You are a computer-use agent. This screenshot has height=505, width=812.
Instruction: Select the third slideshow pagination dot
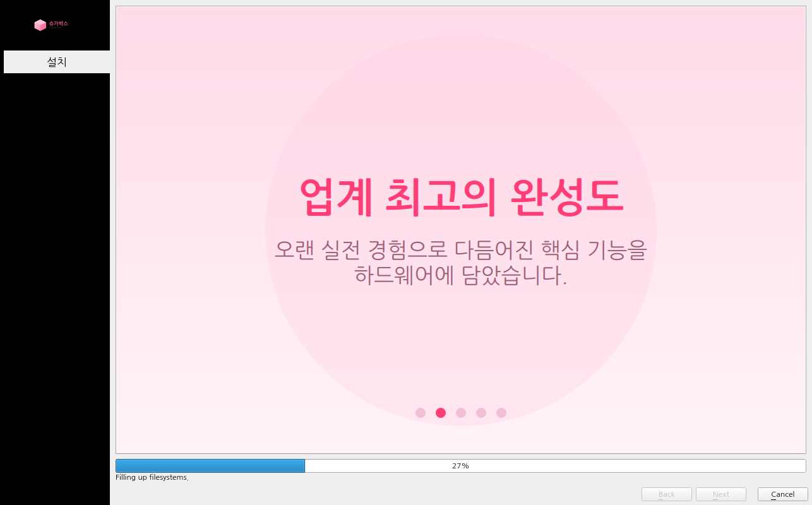click(461, 413)
